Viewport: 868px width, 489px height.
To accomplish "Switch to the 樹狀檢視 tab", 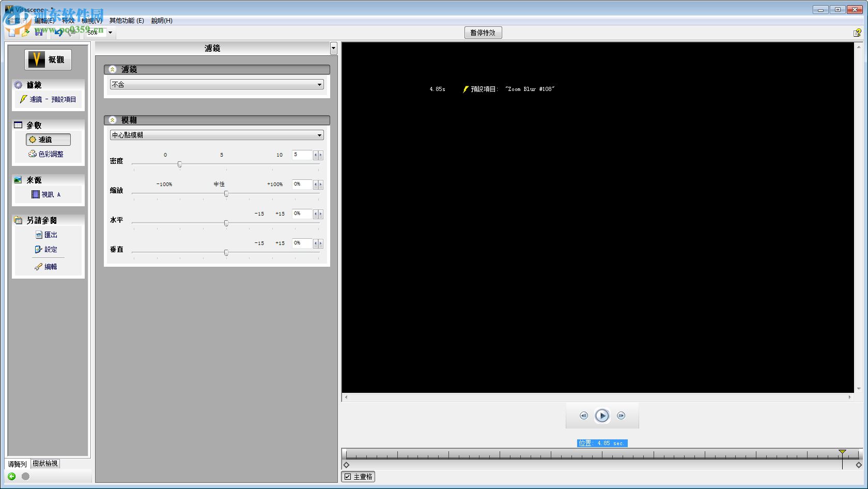I will coord(45,464).
